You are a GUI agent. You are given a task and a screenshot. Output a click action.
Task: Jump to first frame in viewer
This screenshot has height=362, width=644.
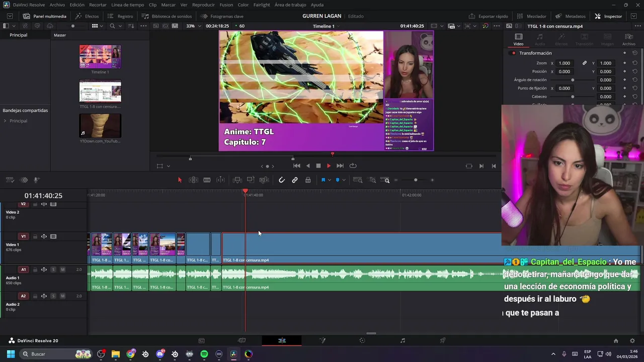[297, 166]
